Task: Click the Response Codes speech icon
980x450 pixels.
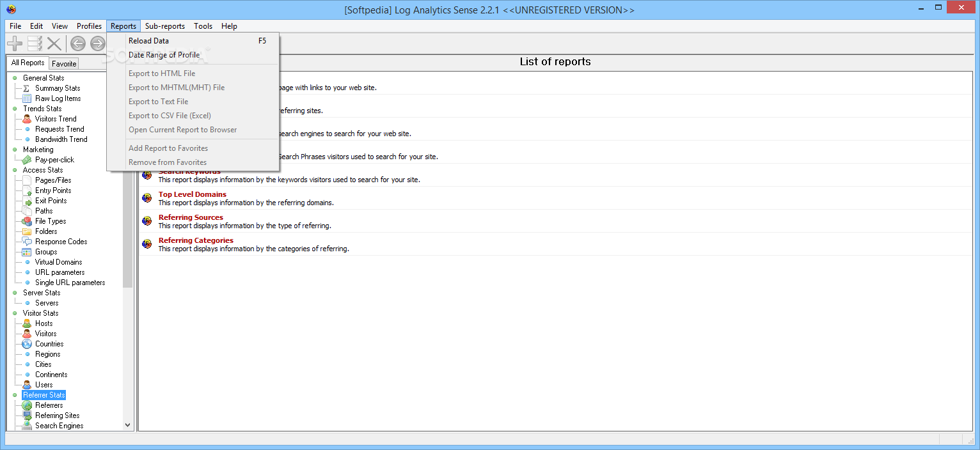Action: tap(27, 242)
